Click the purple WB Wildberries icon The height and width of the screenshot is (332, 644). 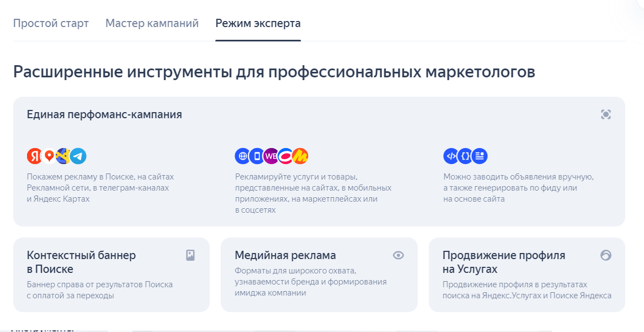(x=271, y=156)
